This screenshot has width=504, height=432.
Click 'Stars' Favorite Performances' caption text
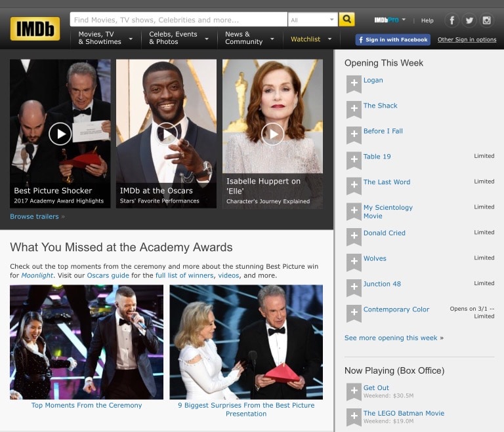click(159, 201)
